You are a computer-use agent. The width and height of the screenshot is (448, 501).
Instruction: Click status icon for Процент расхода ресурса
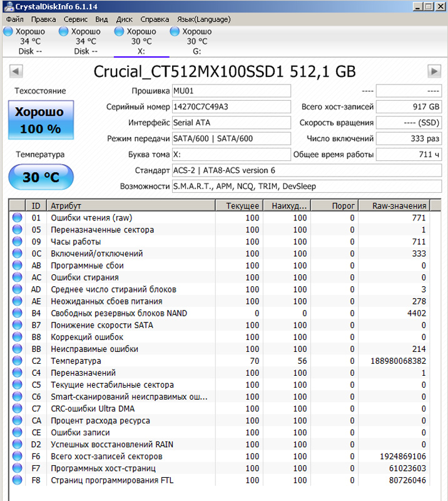click(18, 420)
